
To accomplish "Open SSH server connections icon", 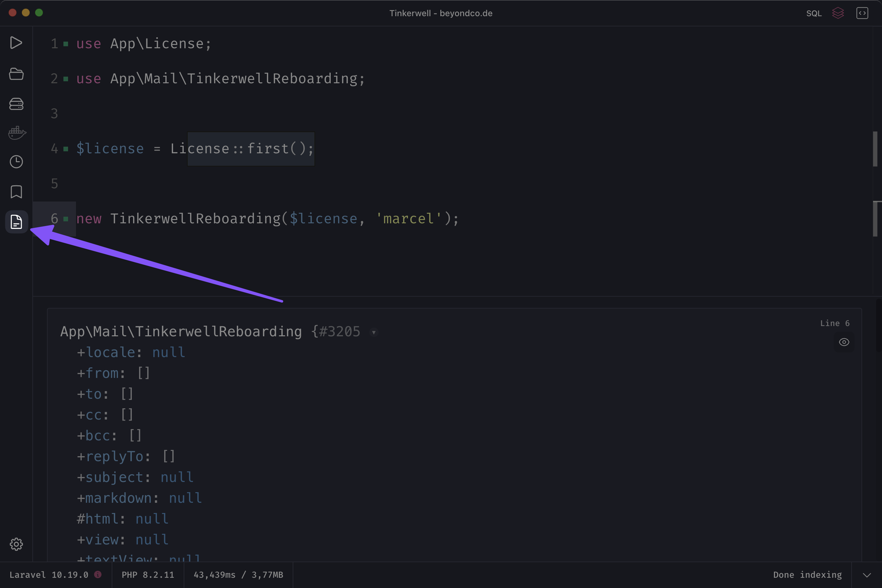I will pyautogui.click(x=16, y=104).
